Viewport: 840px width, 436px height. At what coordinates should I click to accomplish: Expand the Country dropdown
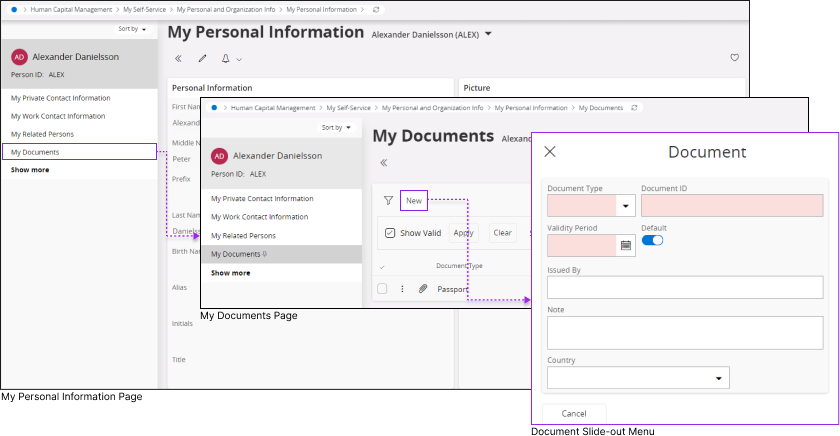pos(718,378)
